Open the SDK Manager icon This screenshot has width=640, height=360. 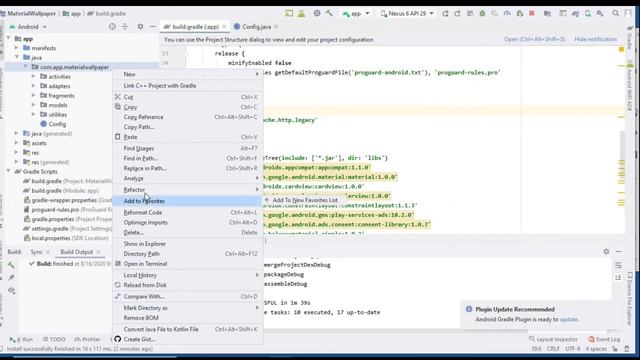point(600,13)
